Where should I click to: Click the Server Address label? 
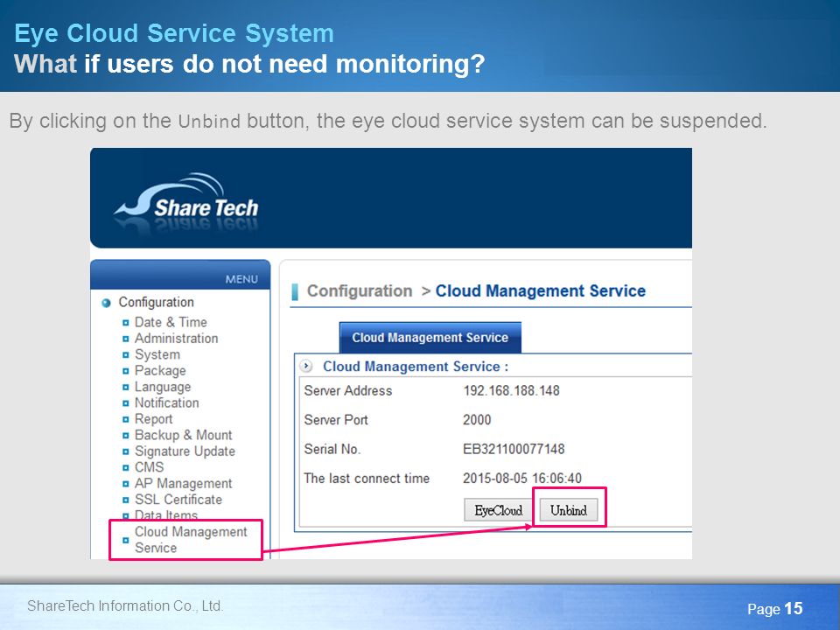click(x=347, y=390)
